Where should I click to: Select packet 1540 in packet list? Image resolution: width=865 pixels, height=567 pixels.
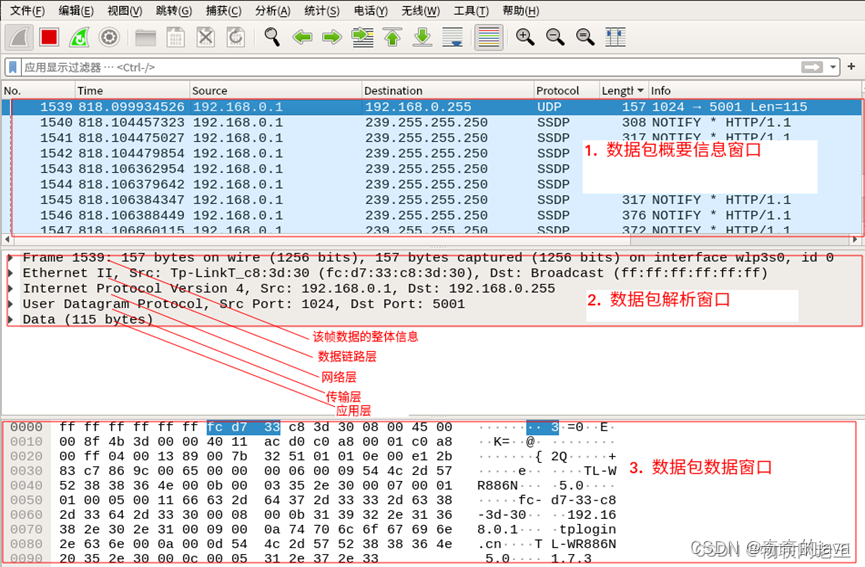[431, 122]
